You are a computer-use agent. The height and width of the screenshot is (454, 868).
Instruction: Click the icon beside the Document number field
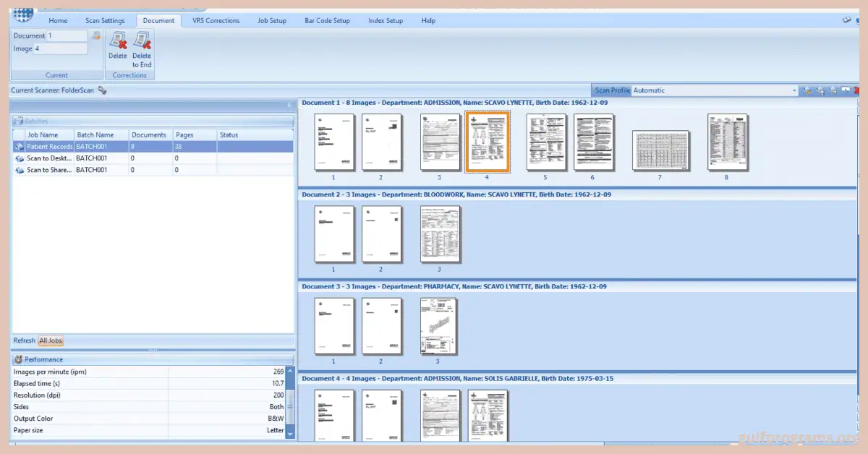point(95,35)
